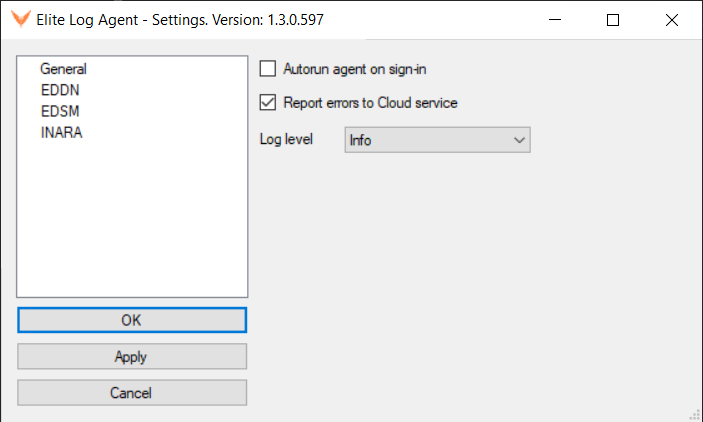Close the Settings window with X
Image resolution: width=703 pixels, height=422 pixels.
[672, 20]
